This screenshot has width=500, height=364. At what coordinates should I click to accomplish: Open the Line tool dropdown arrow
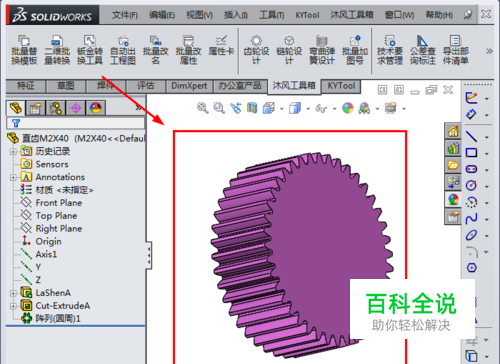[x=487, y=137]
